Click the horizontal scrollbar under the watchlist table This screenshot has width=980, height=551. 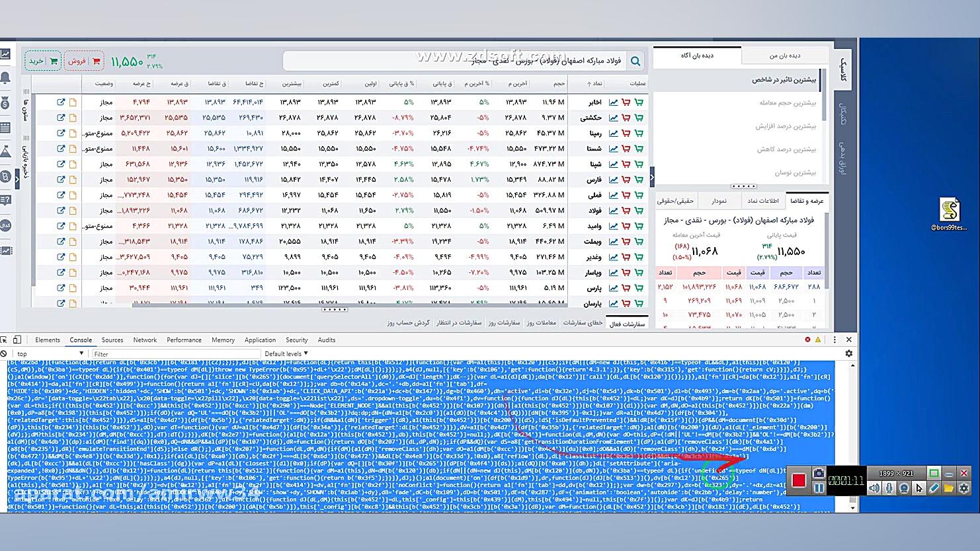pos(349,305)
